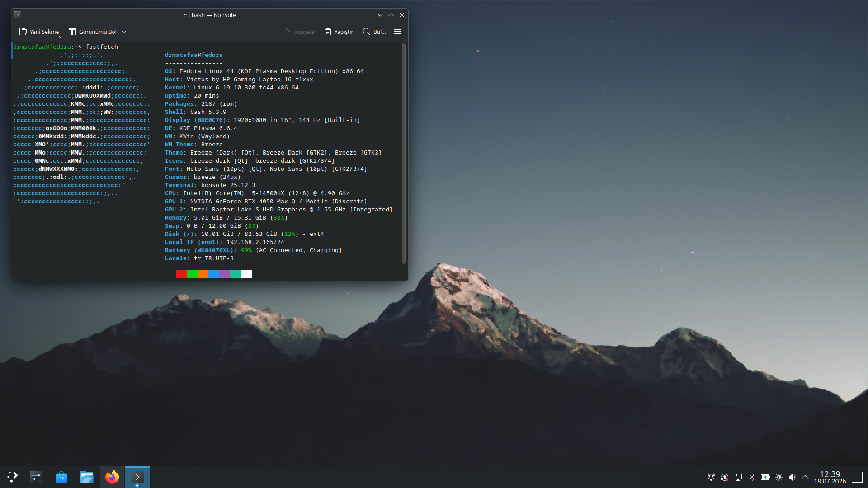Open the Bul... search tool
Viewport: 868px width, 488px height.
[x=374, y=32]
